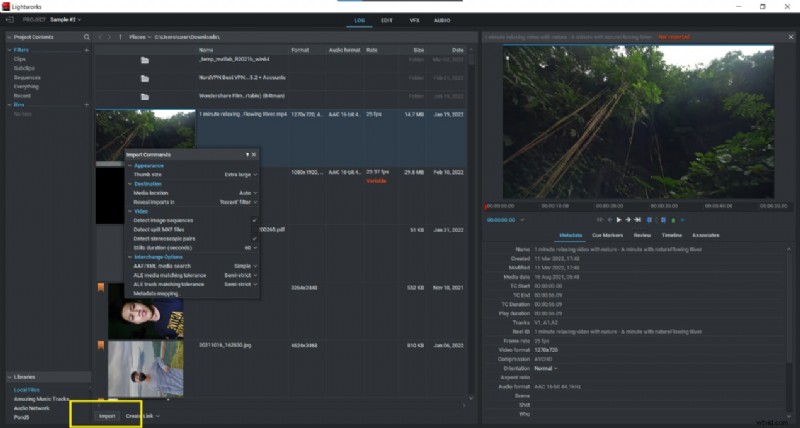Pin the Import Commands panel
800x428 pixels.
pyautogui.click(x=247, y=155)
